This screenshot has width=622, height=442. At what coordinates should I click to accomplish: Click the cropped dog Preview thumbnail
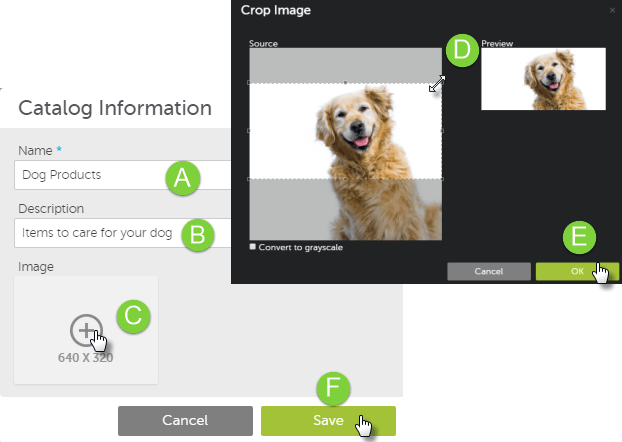click(543, 78)
